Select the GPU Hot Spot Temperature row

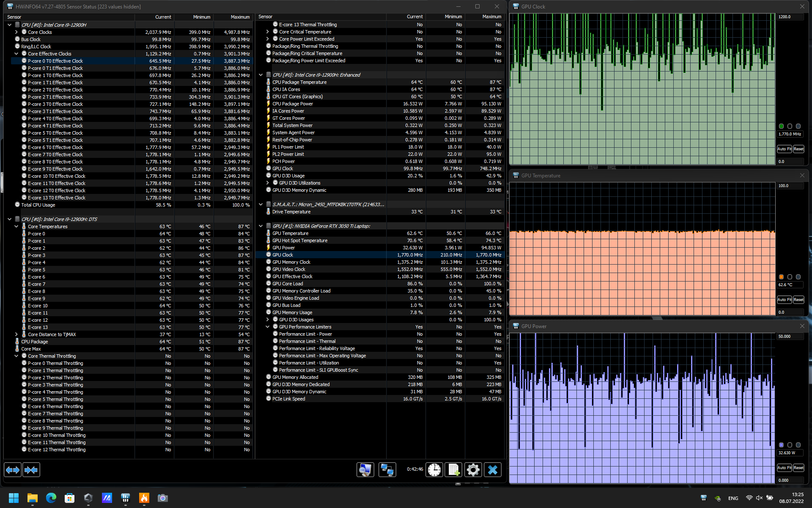300,240
